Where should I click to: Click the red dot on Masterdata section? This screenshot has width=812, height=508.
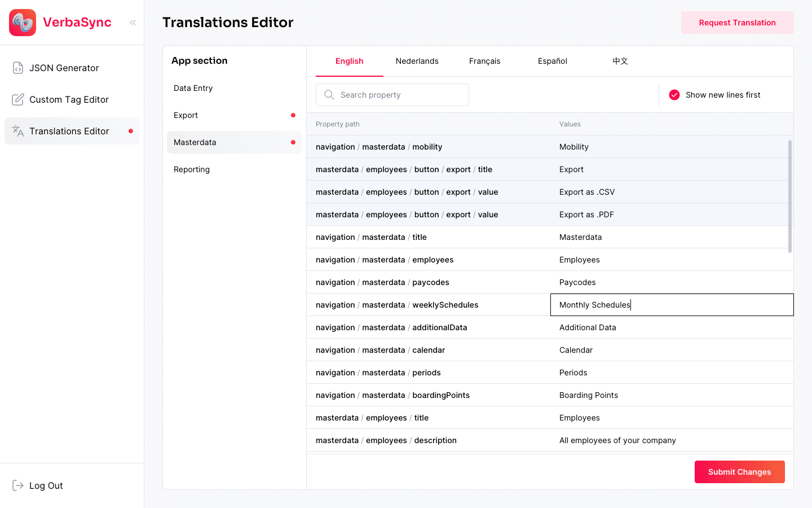293,142
